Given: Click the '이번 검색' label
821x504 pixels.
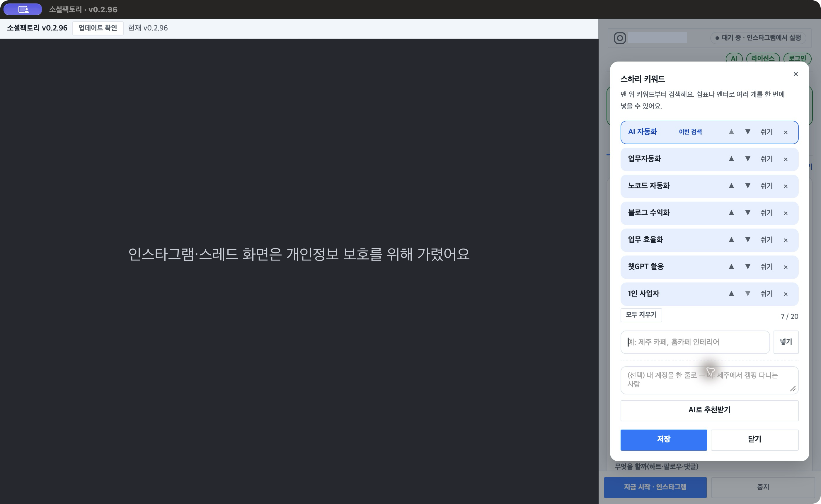Looking at the screenshot, I should pos(690,132).
